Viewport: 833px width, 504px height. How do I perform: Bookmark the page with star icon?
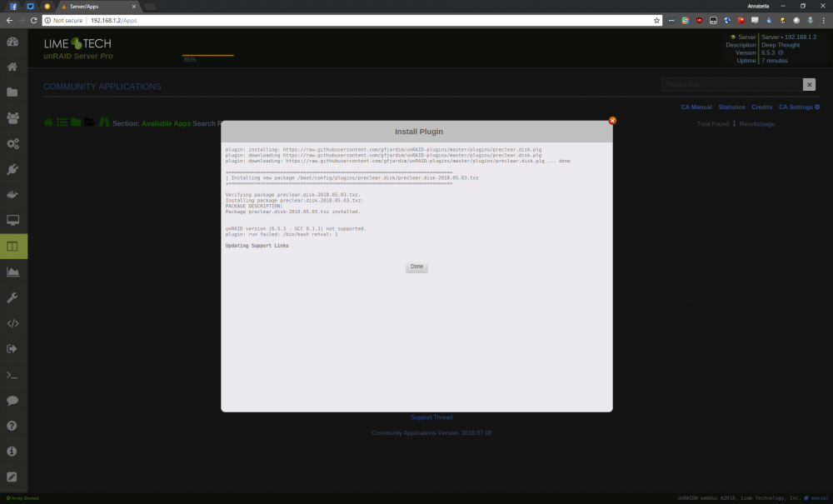[x=656, y=20]
